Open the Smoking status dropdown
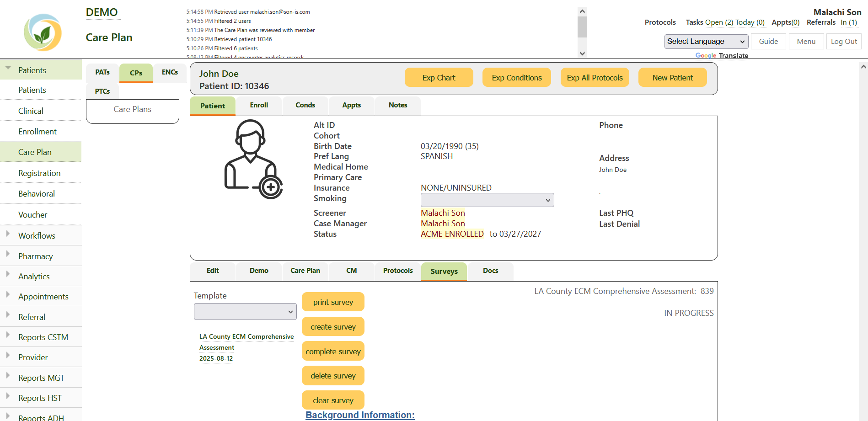Viewport: 868px width, 421px height. [487, 200]
